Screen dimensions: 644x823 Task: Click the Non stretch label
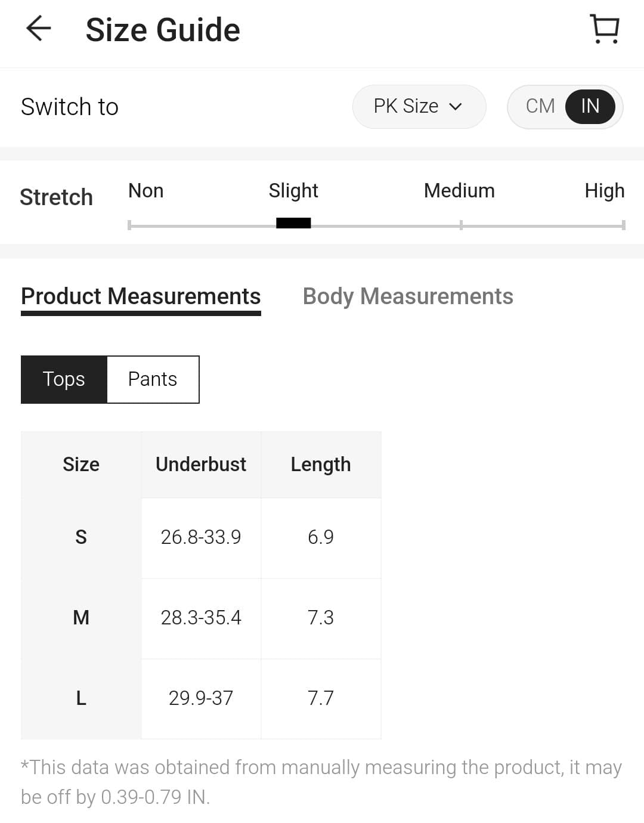[x=146, y=191]
